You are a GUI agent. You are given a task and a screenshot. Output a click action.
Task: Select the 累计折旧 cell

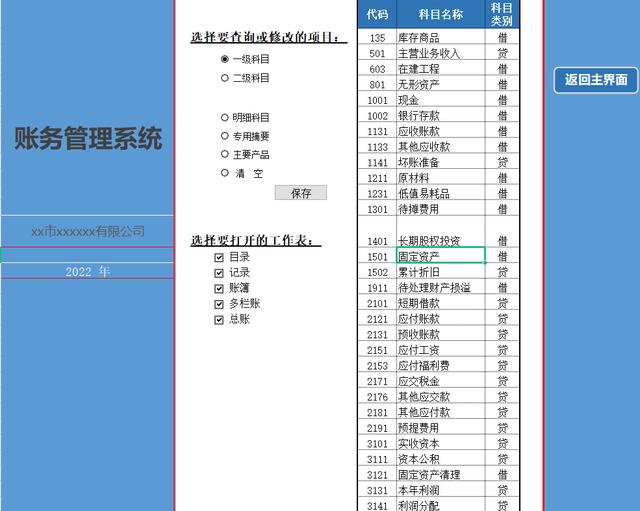tap(441, 272)
